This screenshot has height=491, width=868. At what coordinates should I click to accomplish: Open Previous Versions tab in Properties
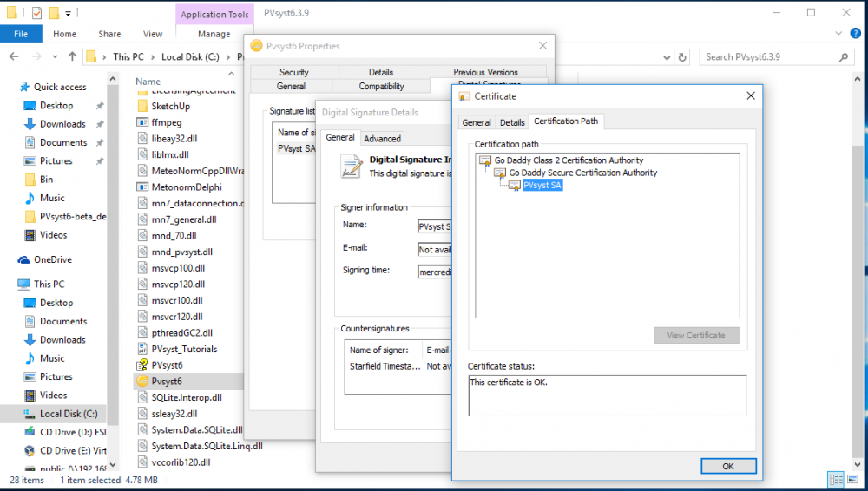485,73
